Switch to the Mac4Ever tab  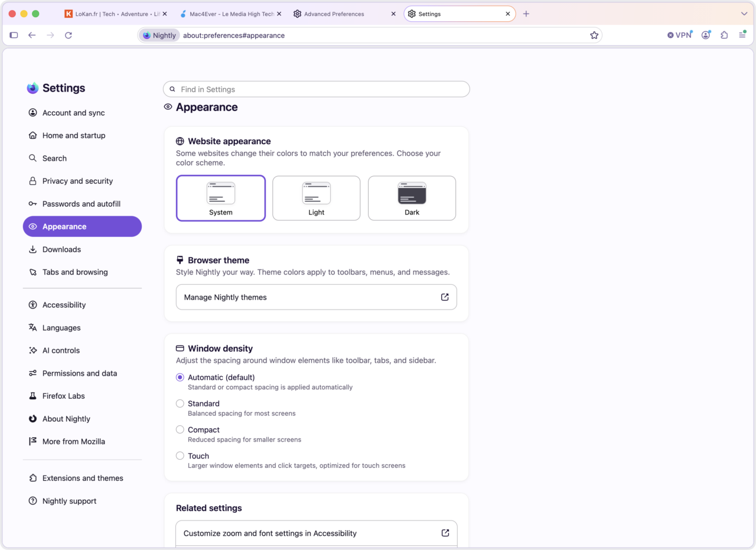(x=230, y=14)
